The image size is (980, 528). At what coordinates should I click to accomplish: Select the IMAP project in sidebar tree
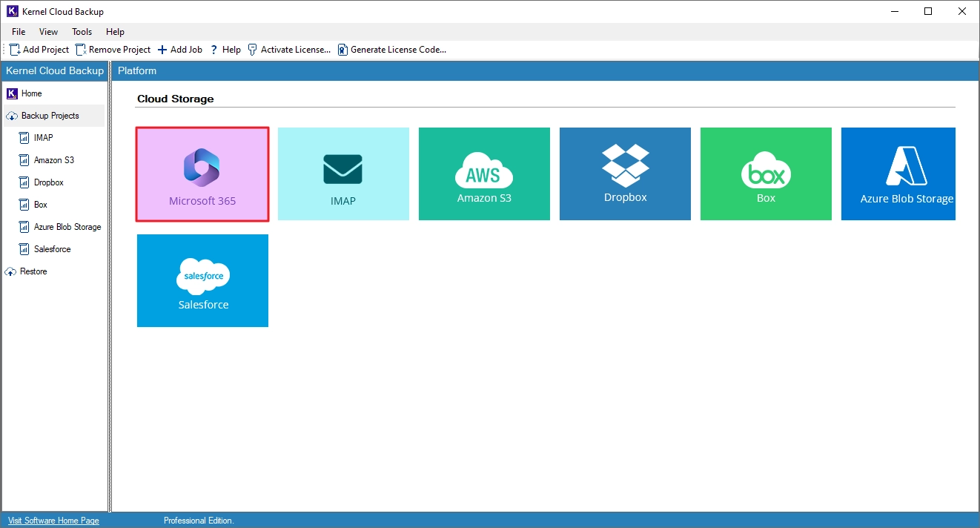coord(36,138)
